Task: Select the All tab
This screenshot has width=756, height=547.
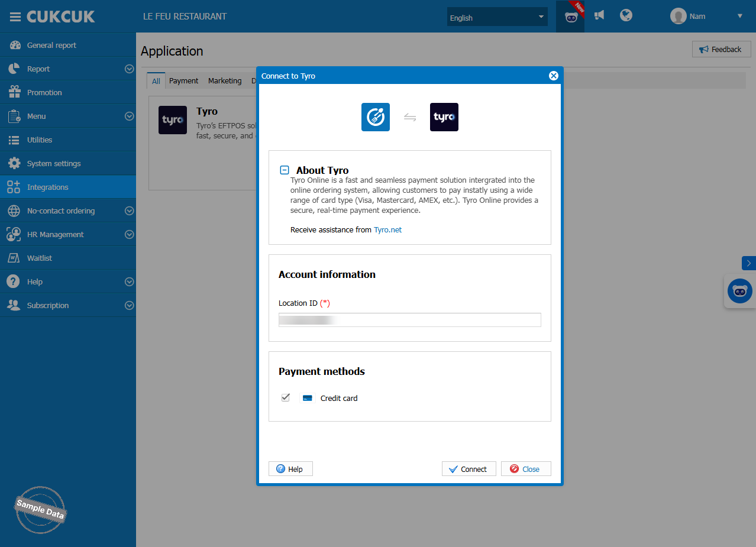Action: tap(156, 81)
